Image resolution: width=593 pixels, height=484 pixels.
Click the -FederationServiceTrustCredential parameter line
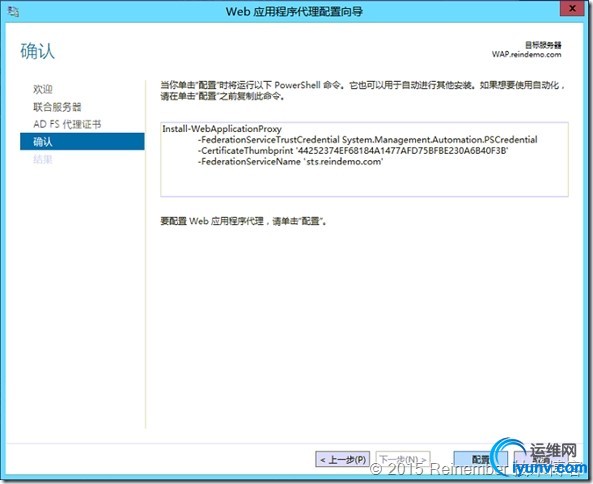368,140
